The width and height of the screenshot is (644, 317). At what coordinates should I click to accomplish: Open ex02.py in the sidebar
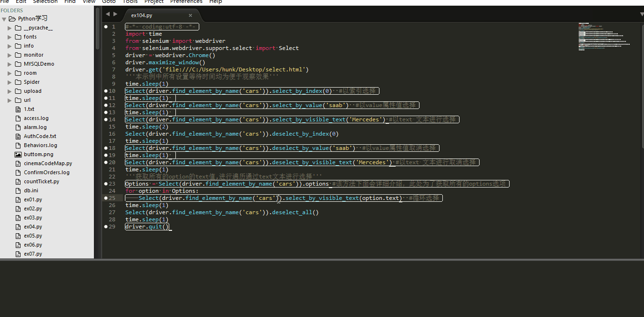tap(33, 208)
